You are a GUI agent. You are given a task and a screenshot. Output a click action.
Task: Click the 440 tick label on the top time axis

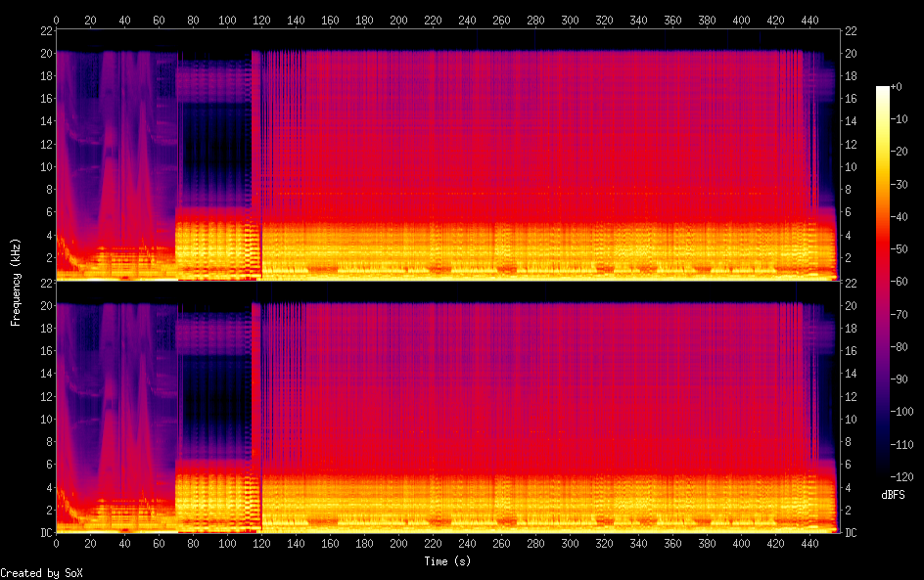[x=810, y=19]
